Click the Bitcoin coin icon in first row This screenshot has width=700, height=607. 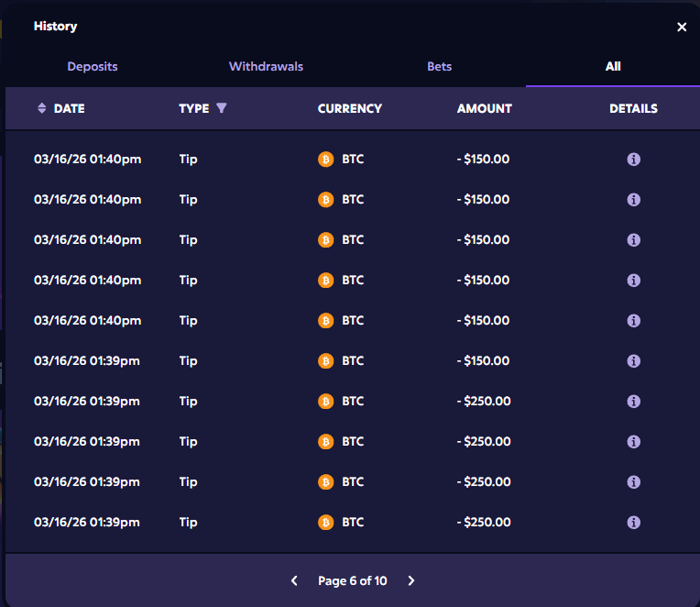(x=326, y=160)
